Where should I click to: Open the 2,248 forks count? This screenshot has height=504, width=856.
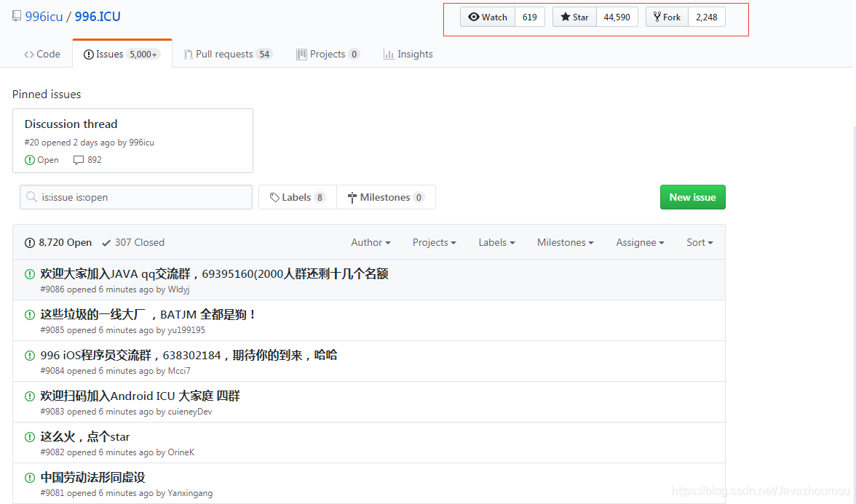(x=706, y=17)
